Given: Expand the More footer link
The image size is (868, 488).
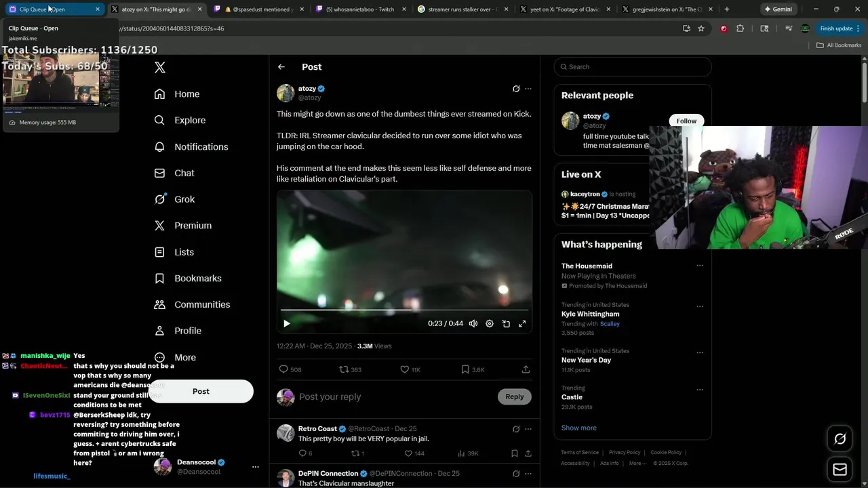Looking at the screenshot, I should [x=637, y=464].
